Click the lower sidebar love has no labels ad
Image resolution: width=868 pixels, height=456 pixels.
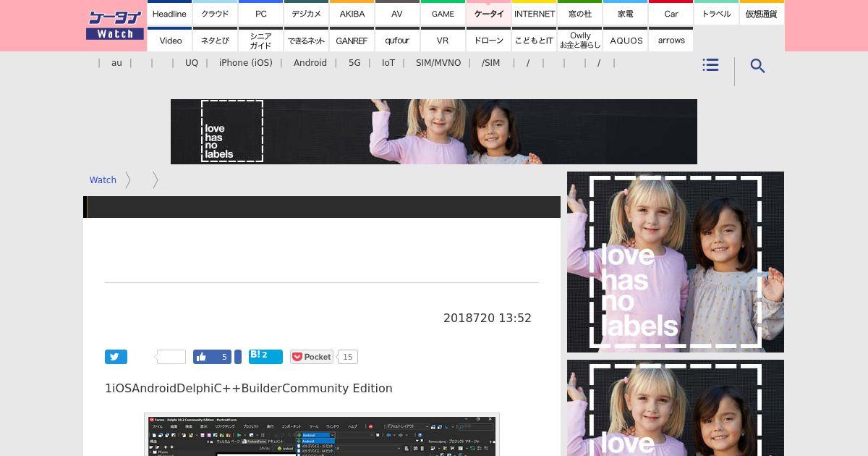tap(676, 408)
